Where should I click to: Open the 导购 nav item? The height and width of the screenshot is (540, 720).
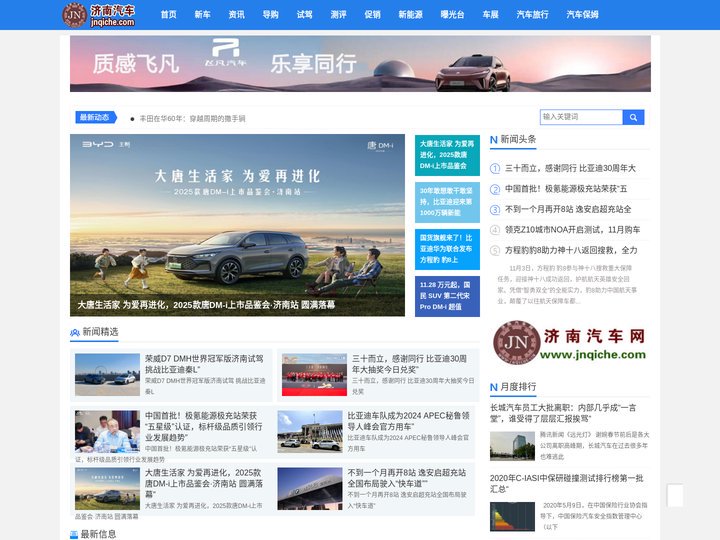coord(270,15)
